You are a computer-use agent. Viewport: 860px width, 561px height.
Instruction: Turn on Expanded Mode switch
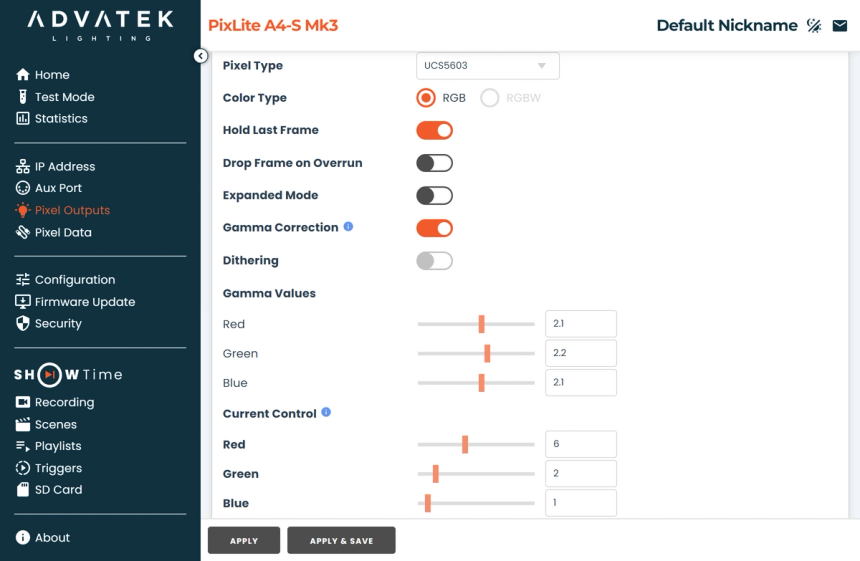click(x=434, y=196)
